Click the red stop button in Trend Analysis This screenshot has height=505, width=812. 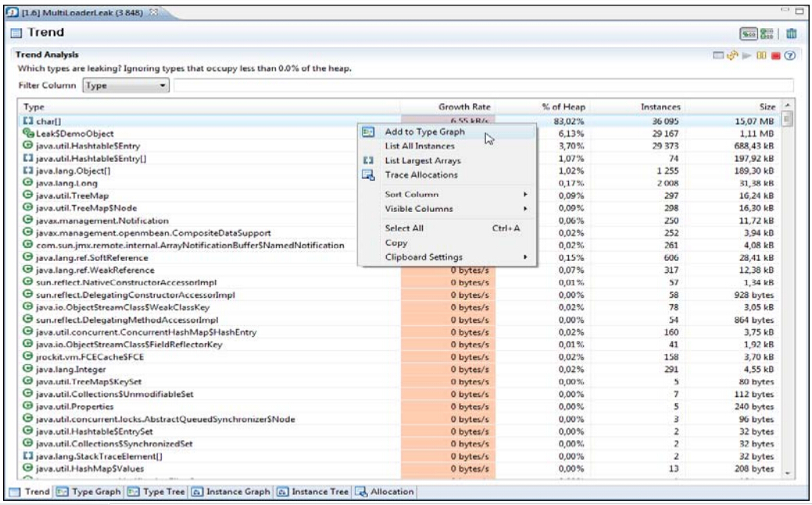click(775, 56)
